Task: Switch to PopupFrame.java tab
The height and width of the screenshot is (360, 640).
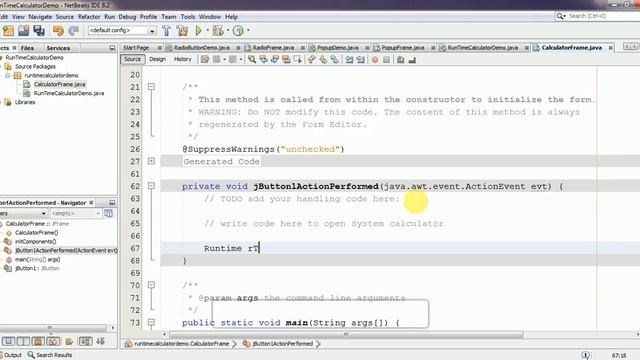Action: (402, 48)
